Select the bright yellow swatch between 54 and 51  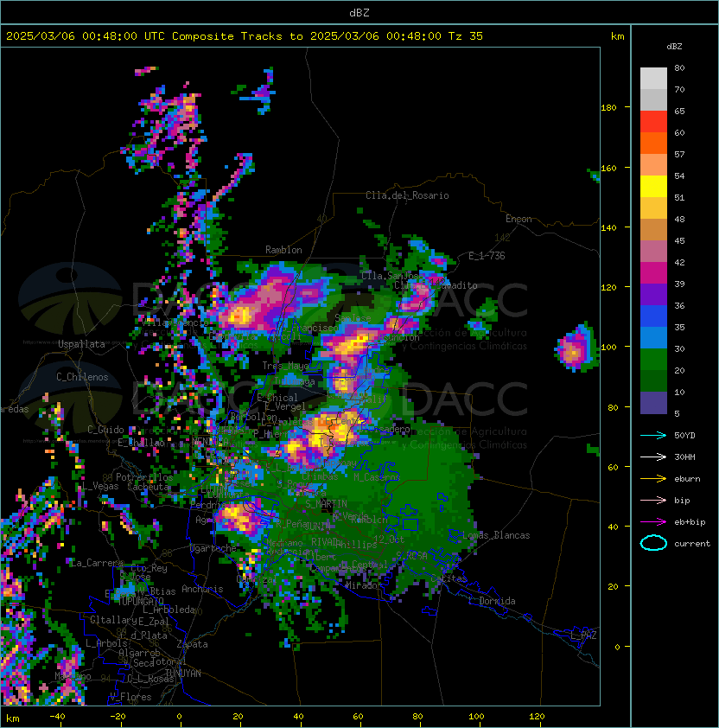pyautogui.click(x=653, y=187)
